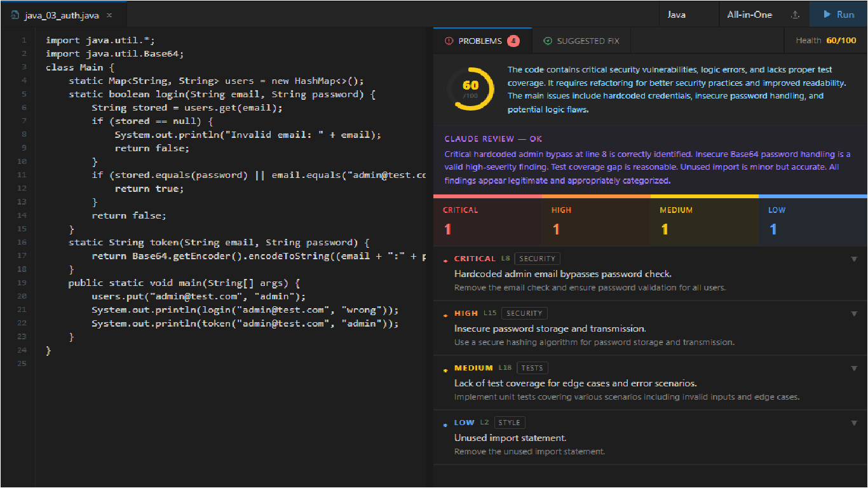Screen dimensions: 868x488
Task: Jump to line L2 reference on low issue
Action: 484,423
